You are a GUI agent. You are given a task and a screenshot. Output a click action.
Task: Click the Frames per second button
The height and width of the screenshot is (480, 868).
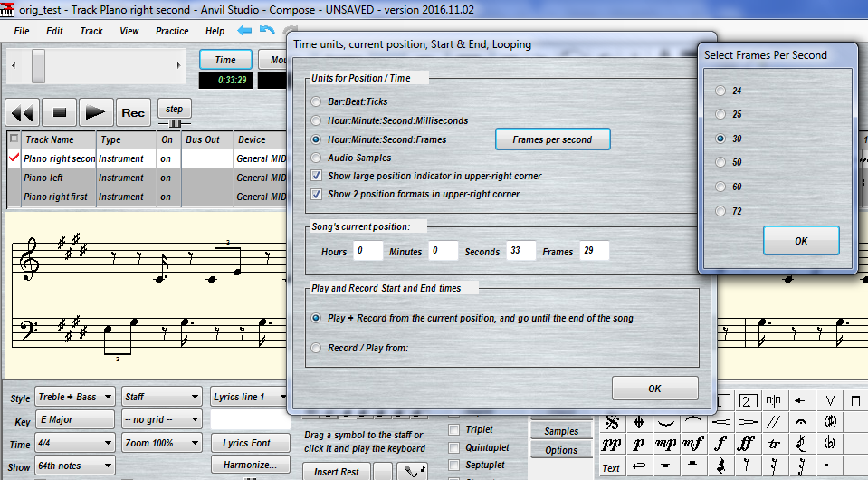pos(552,139)
